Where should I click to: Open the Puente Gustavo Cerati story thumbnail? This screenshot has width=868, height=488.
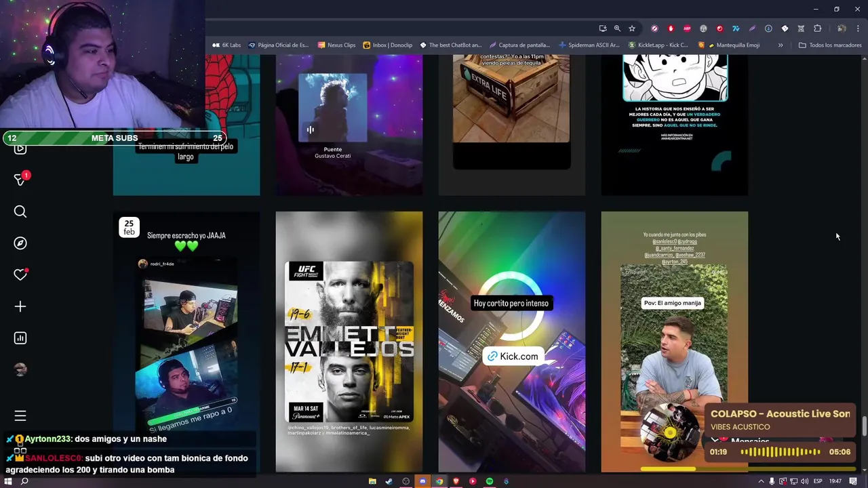point(349,125)
